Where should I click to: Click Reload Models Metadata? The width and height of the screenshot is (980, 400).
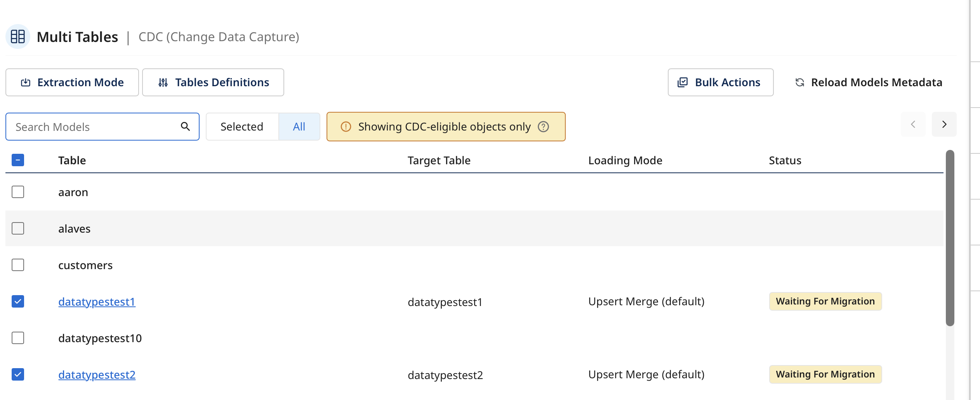(x=869, y=82)
